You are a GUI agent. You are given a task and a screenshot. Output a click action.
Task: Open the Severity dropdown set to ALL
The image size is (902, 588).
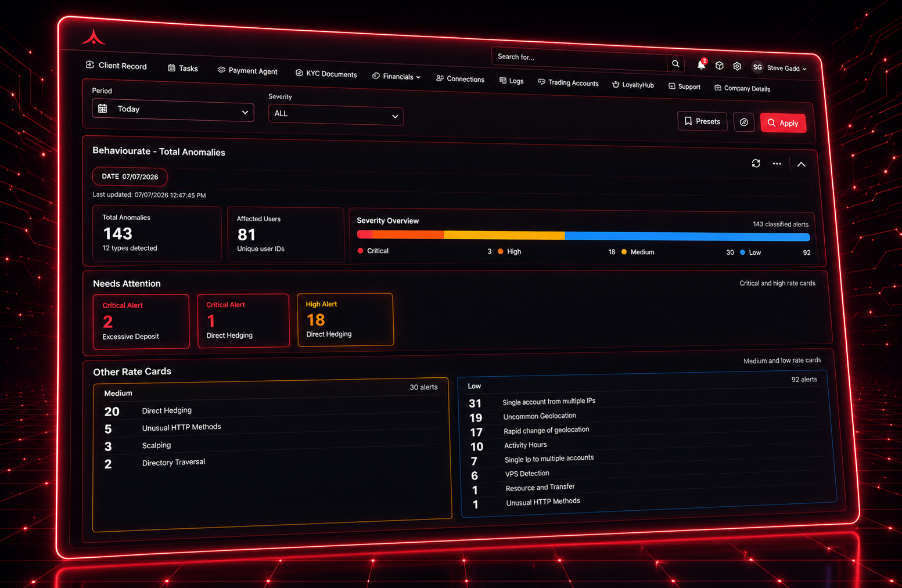tap(336, 114)
